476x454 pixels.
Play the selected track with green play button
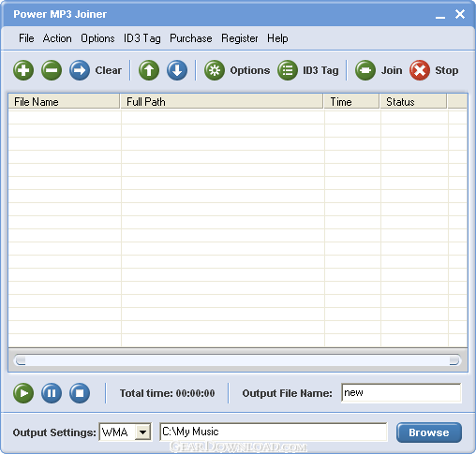tap(23, 393)
